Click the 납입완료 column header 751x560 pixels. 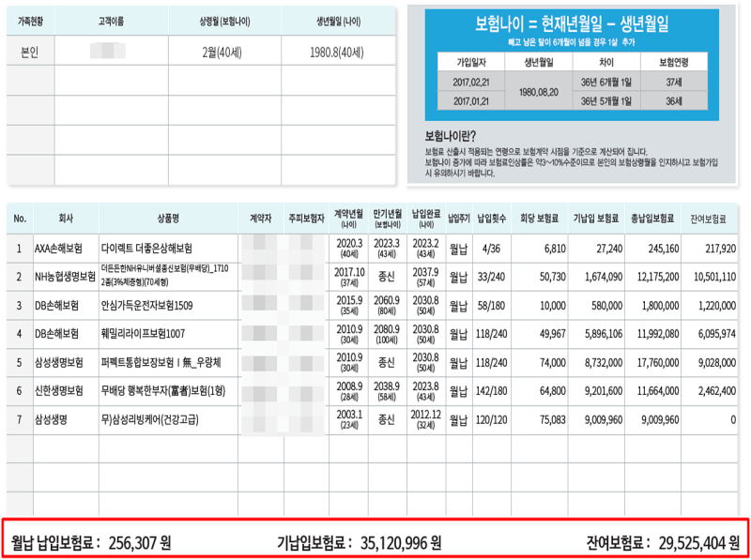click(426, 217)
